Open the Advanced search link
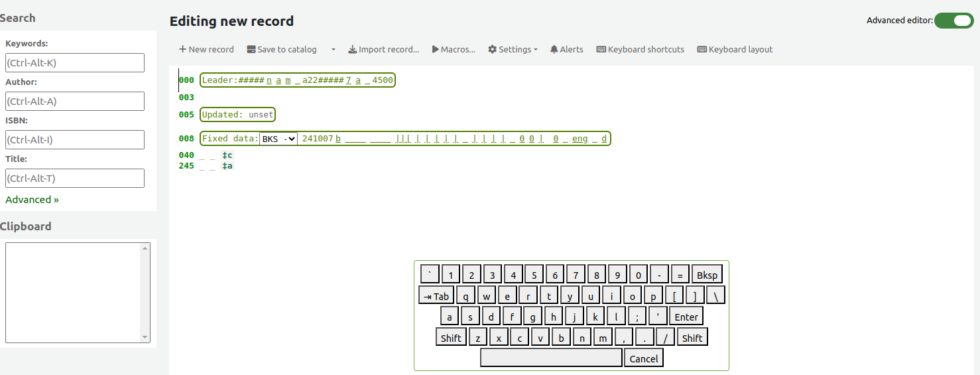Viewport: 980px width, 375px height. point(32,200)
